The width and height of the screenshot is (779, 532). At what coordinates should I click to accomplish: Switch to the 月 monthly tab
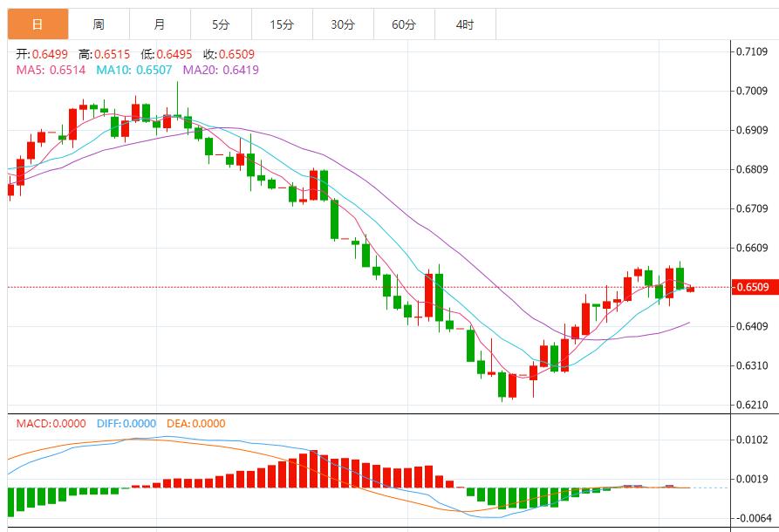160,24
